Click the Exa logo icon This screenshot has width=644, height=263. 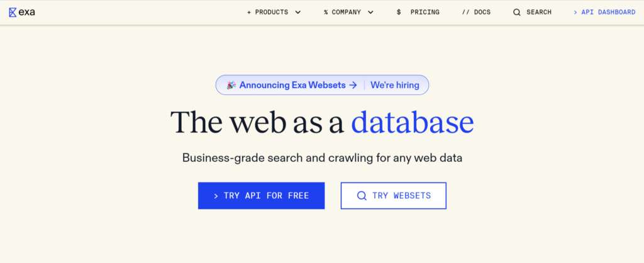(13, 12)
